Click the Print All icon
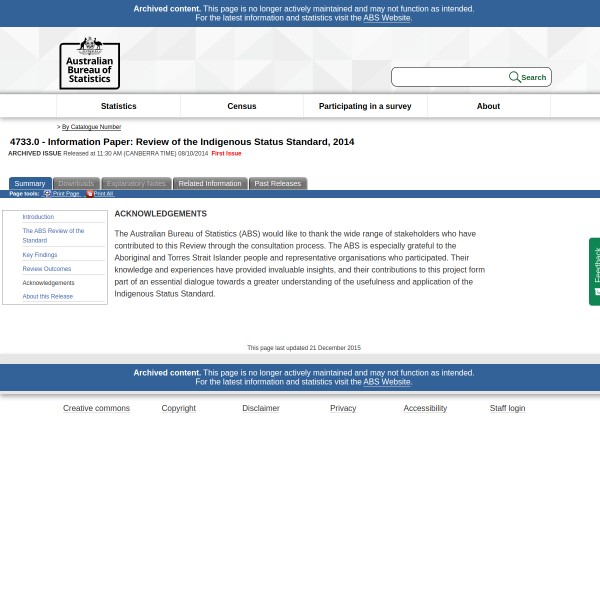The image size is (600, 600). point(89,194)
